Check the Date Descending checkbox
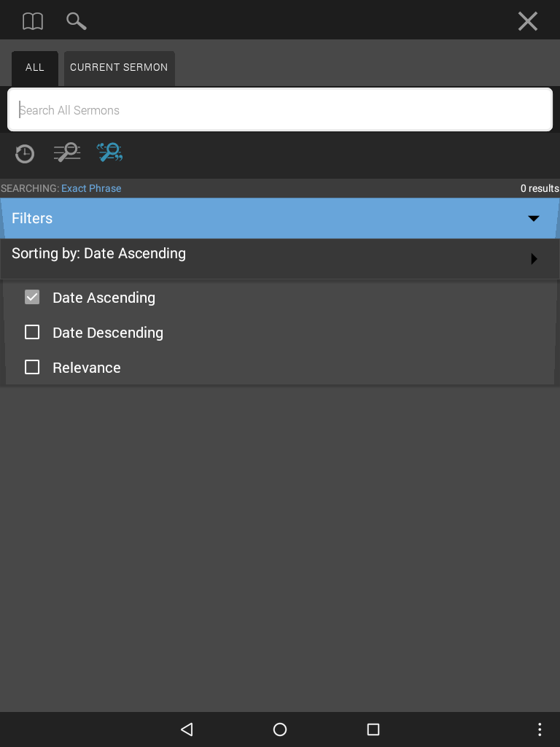 tap(32, 332)
